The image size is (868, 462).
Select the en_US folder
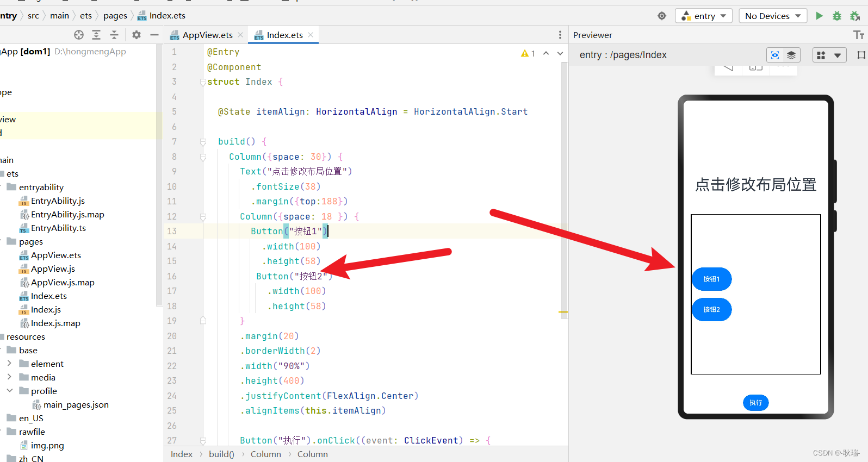click(31, 419)
